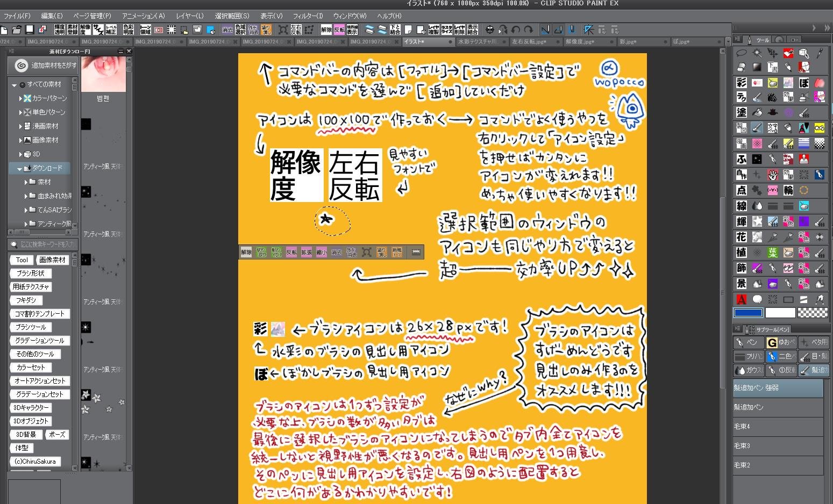
Task: Open the フィルター(I) menu
Action: pos(308,16)
